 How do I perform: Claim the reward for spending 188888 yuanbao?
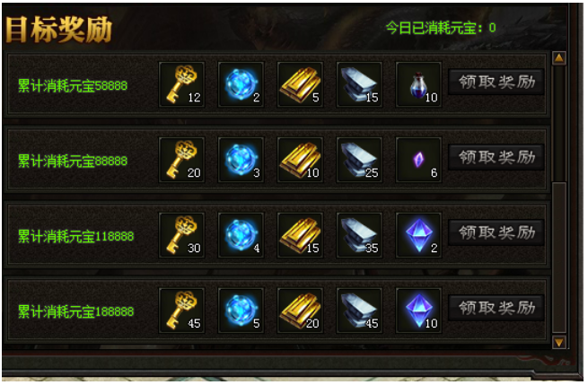(x=496, y=308)
